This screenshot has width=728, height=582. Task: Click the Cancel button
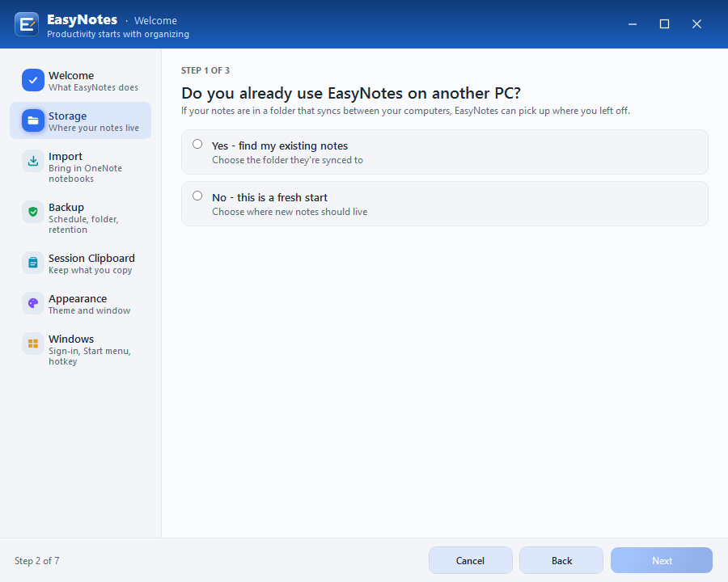470,560
